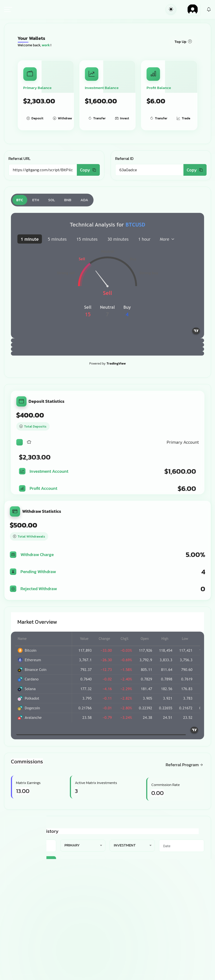Open the user profile avatar
The image size is (215, 980).
point(193,9)
